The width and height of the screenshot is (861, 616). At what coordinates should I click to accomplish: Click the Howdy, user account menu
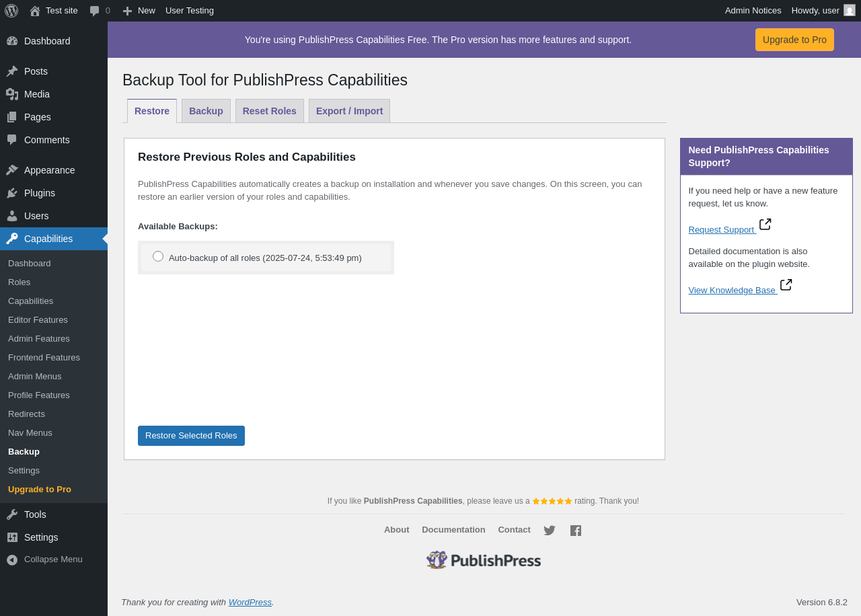(823, 11)
